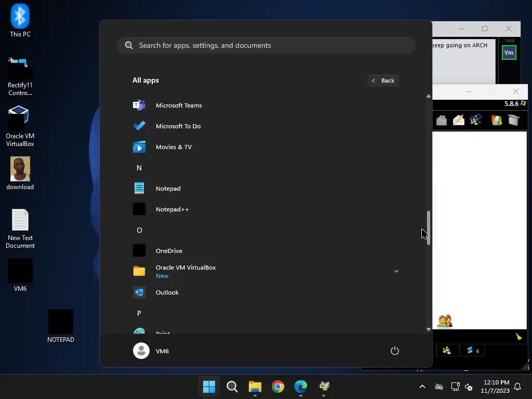Click the gray trash bin toolbar icon
The width and height of the screenshot is (532, 399).
(x=514, y=120)
